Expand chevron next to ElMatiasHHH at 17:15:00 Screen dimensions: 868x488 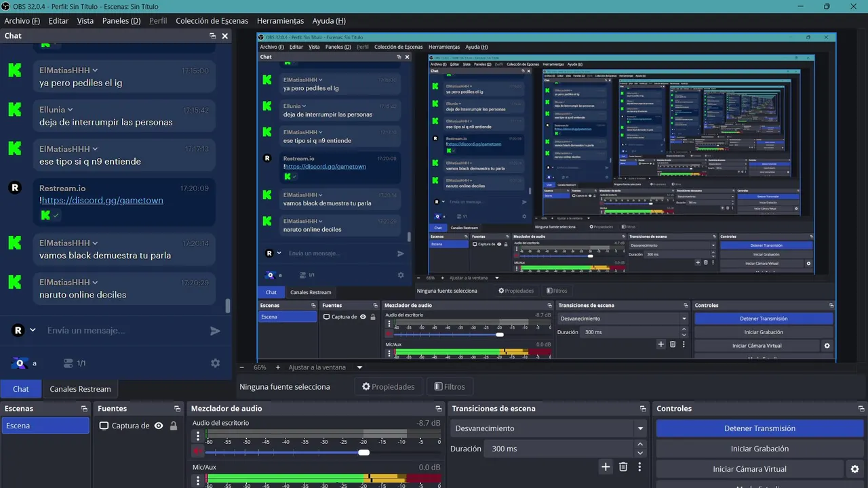pos(95,70)
